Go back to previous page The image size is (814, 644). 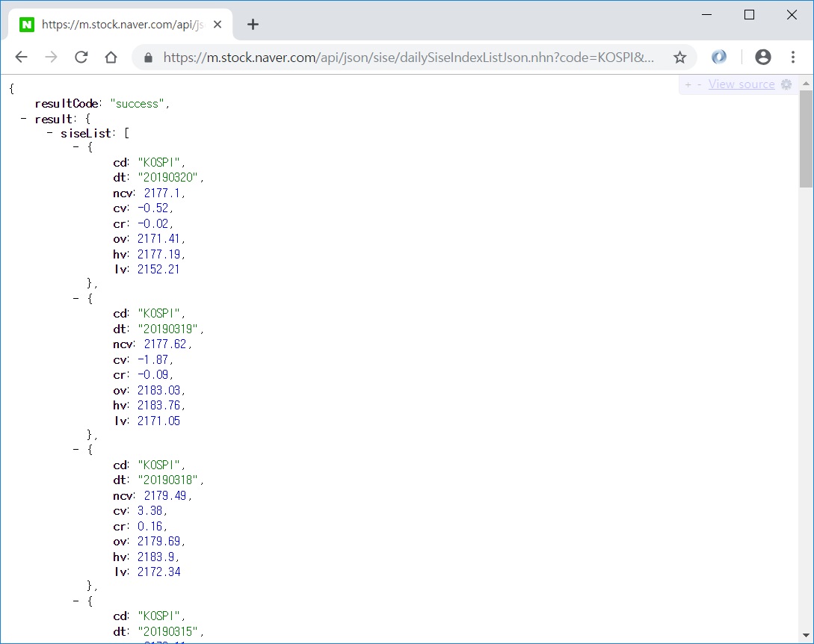(21, 57)
